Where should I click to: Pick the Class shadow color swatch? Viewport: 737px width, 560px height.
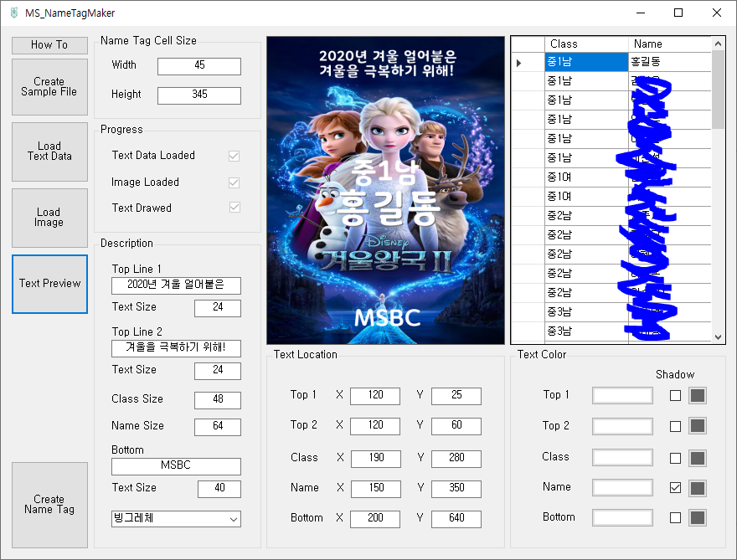(x=698, y=458)
